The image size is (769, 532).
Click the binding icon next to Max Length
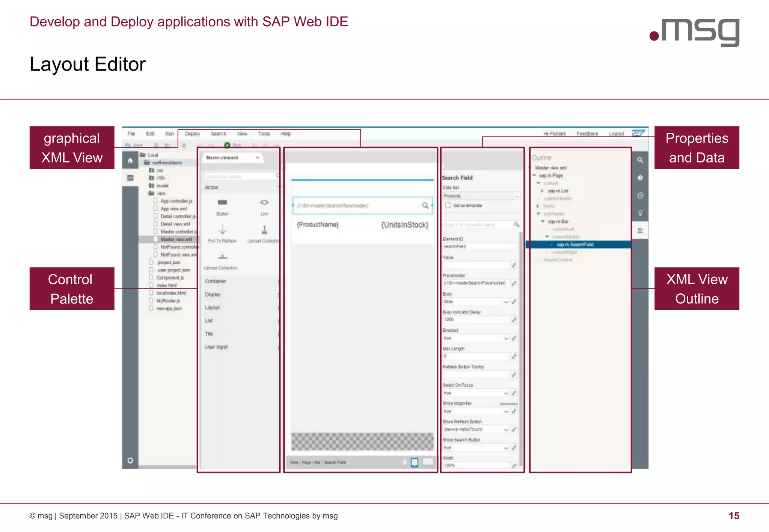click(514, 356)
